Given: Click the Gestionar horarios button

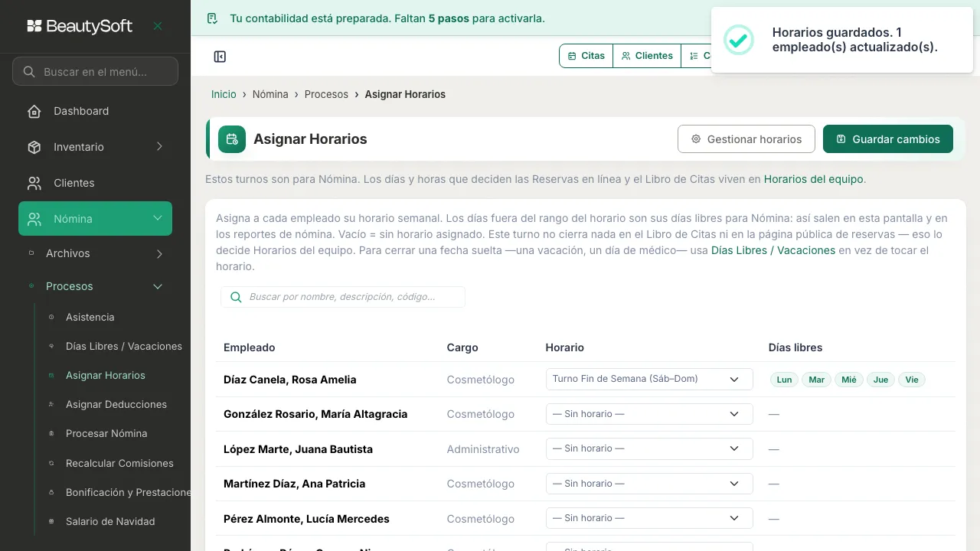Looking at the screenshot, I should coord(746,139).
